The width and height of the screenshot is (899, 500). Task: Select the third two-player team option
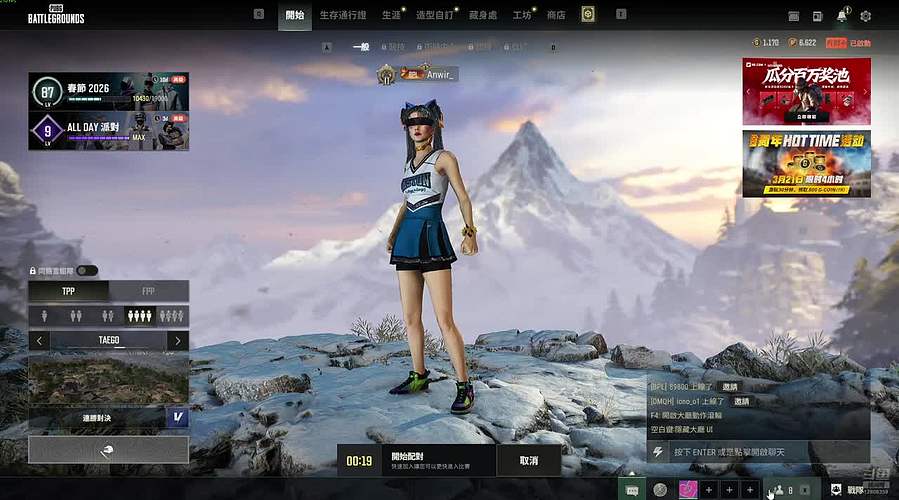click(x=108, y=316)
